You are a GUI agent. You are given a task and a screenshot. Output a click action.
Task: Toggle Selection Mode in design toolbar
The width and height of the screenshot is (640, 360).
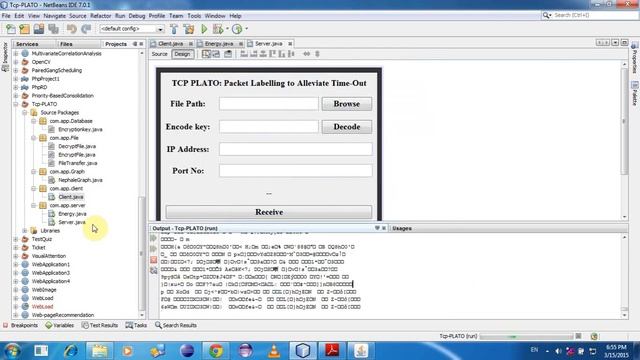(x=206, y=54)
